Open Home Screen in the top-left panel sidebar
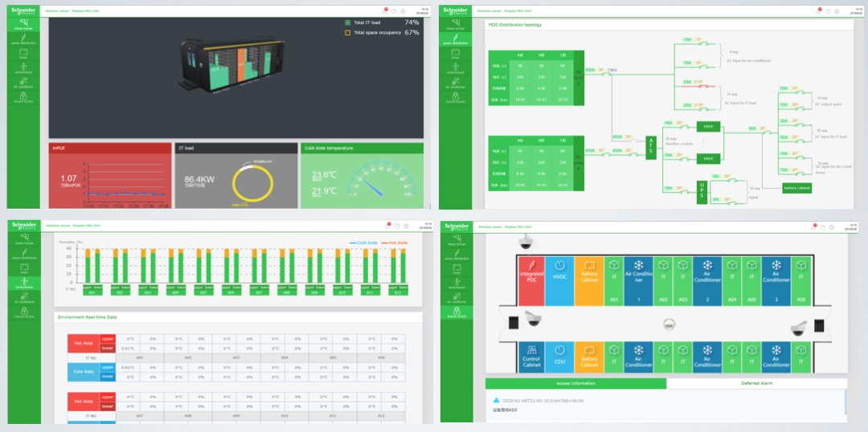Screen dimensions: 868x432 coord(24,23)
